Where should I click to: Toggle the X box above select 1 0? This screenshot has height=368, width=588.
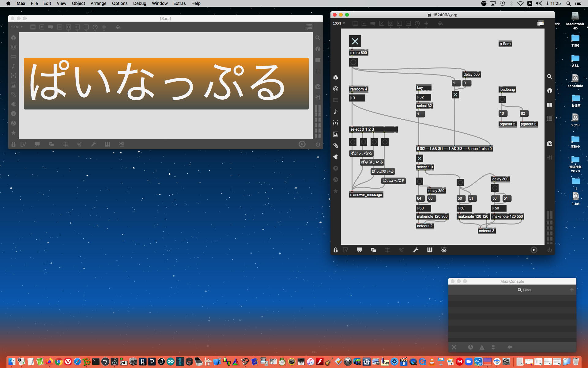point(420,158)
